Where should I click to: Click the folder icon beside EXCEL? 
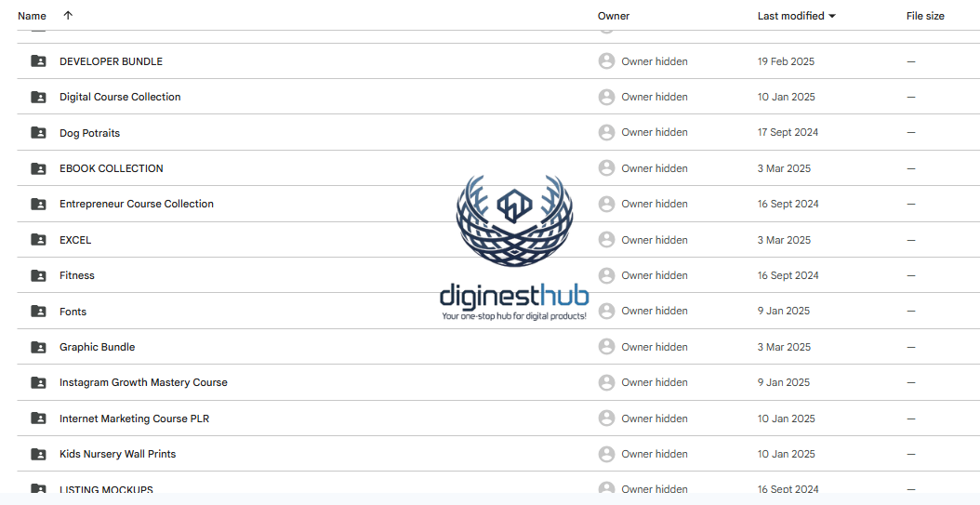(38, 240)
